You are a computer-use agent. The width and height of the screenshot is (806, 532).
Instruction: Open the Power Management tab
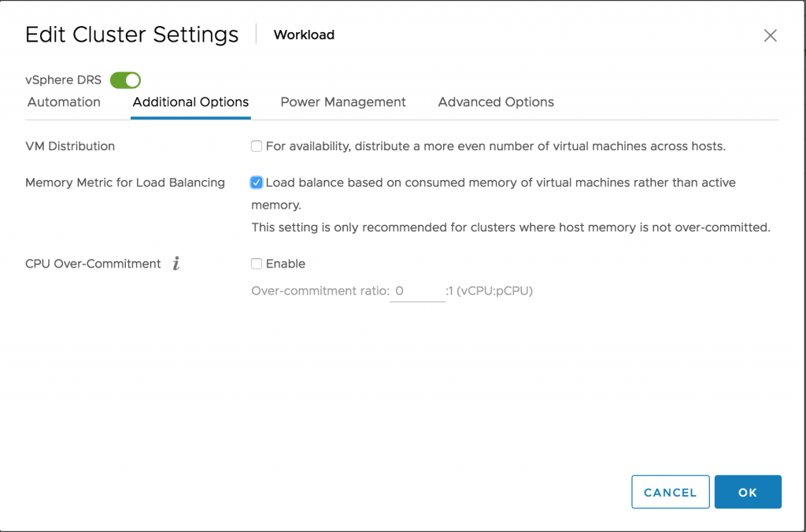pos(343,102)
